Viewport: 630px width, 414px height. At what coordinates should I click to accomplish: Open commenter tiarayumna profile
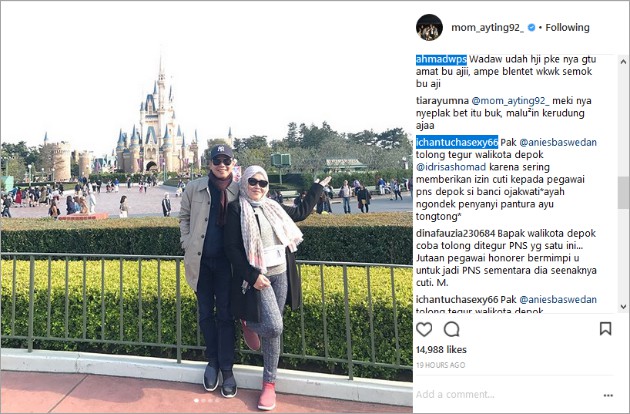coord(442,101)
